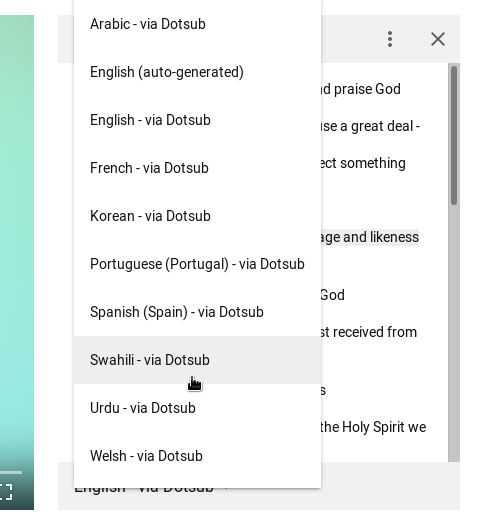The width and height of the screenshot is (482, 526).
Task: Select English - via Dotsub option
Action: tap(197, 120)
